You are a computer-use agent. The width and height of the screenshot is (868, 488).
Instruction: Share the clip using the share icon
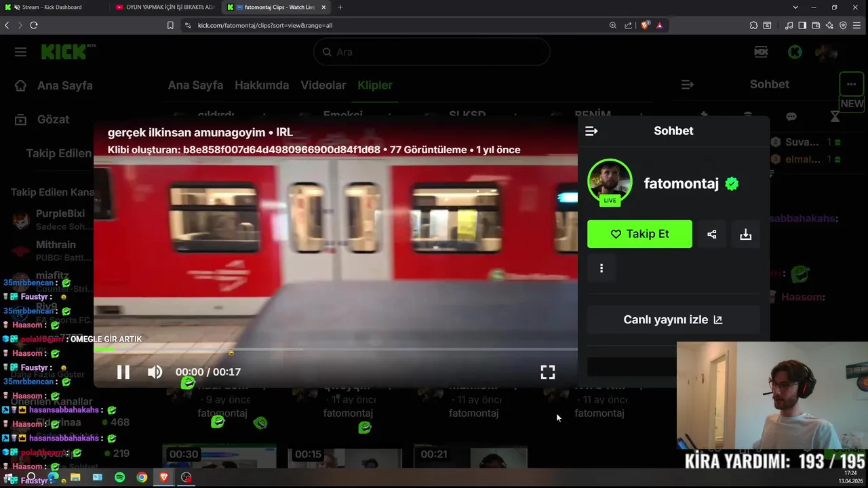[711, 234]
